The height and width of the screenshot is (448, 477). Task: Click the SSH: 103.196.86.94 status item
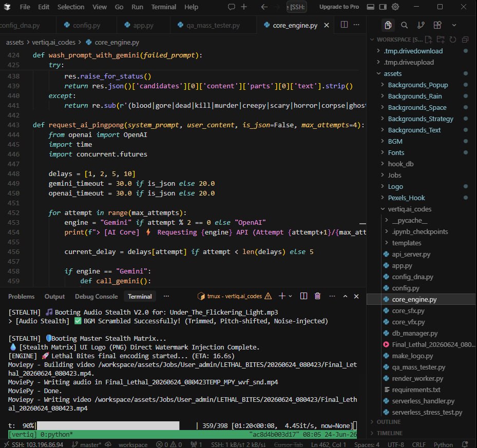coord(34,444)
